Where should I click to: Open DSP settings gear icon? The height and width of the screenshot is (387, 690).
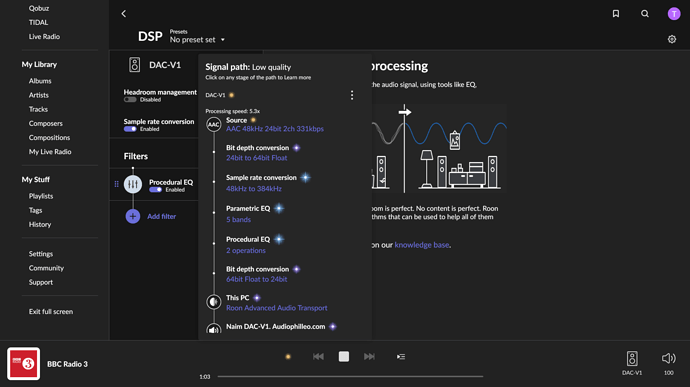[x=672, y=39]
